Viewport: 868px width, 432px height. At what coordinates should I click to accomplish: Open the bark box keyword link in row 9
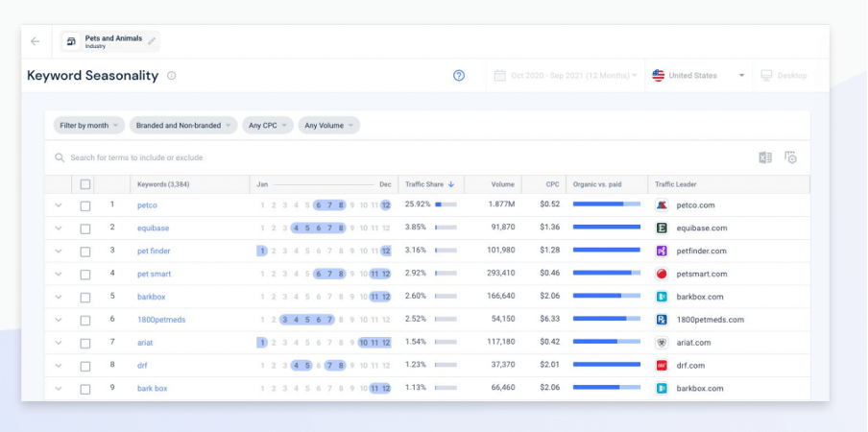pyautogui.click(x=153, y=388)
